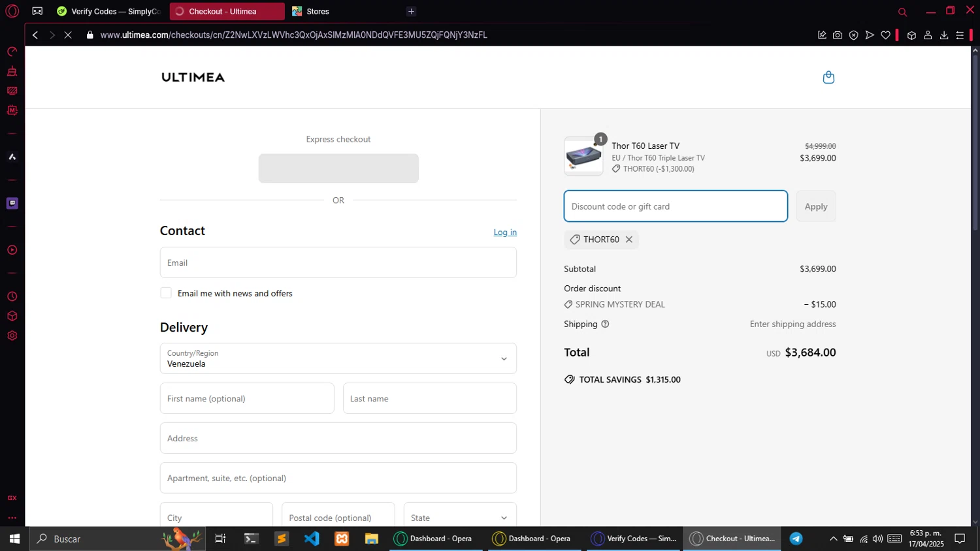Switch to Verify Codes — SimplyCodes tab
The width and height of the screenshot is (980, 551).
click(x=108, y=11)
